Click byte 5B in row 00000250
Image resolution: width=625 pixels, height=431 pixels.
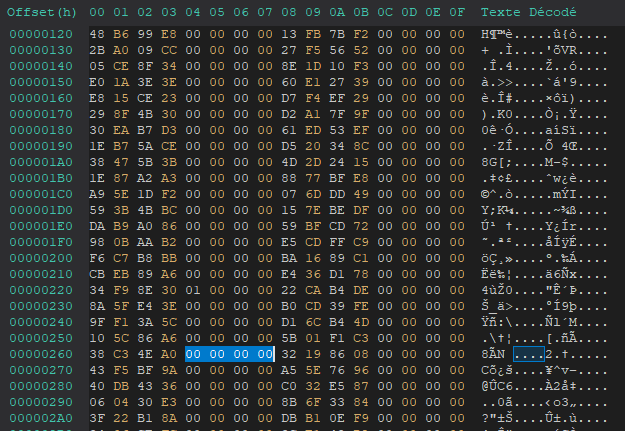(289, 338)
